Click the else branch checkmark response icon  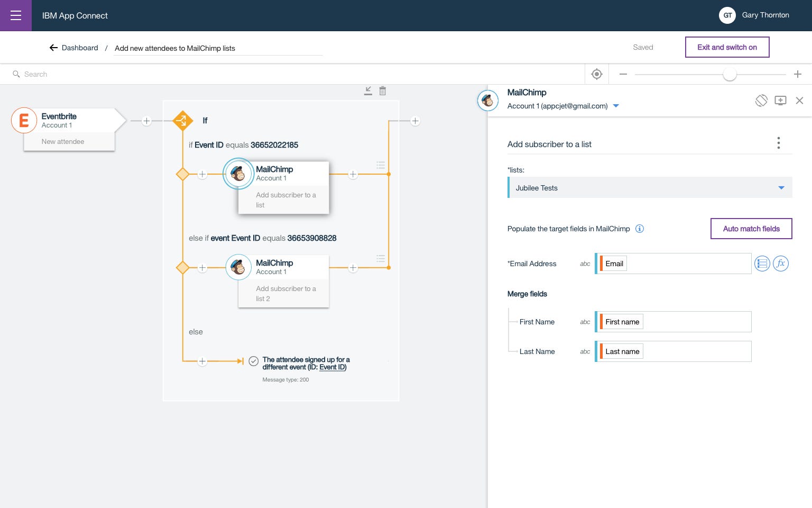[254, 361]
